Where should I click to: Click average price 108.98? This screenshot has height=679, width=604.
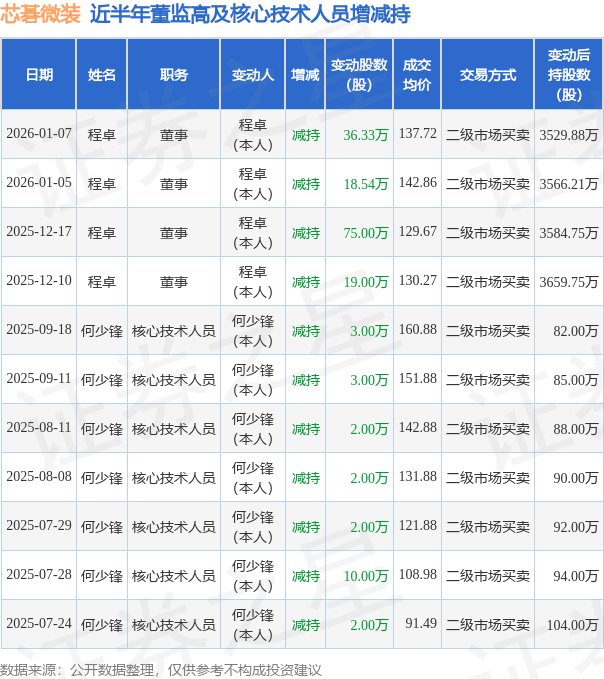click(x=417, y=574)
